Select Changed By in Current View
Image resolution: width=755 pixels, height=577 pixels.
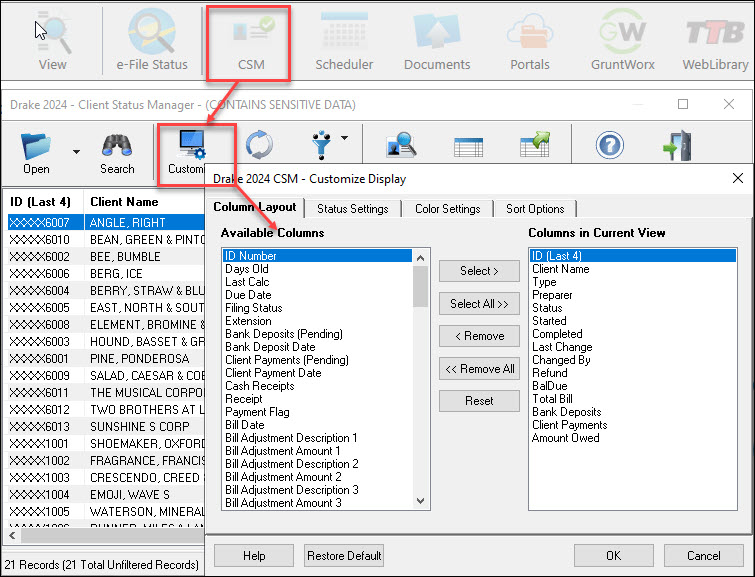pyautogui.click(x=633, y=360)
